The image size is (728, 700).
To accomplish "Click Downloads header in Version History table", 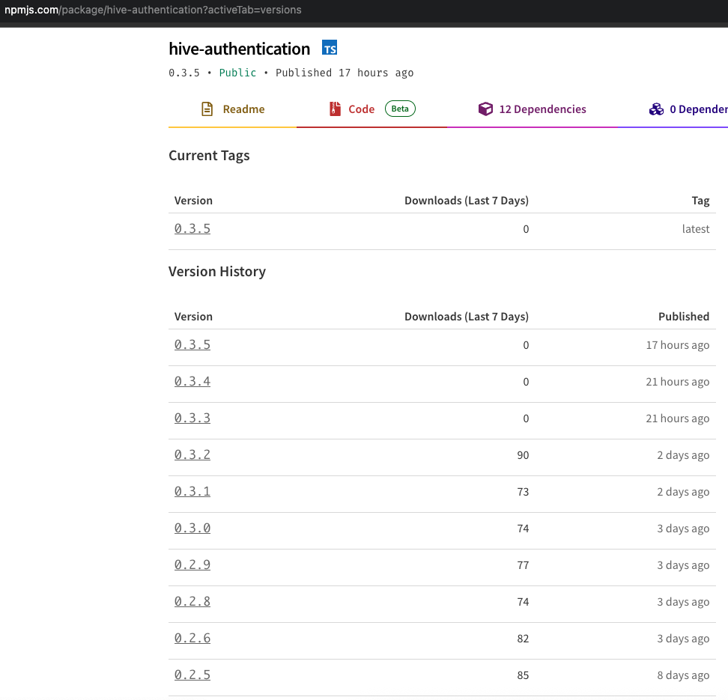I will click(467, 317).
